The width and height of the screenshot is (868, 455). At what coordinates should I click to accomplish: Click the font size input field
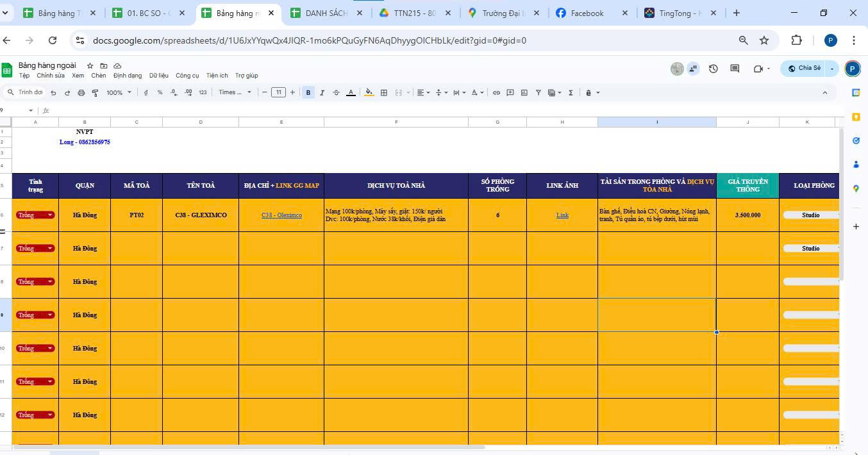click(278, 93)
